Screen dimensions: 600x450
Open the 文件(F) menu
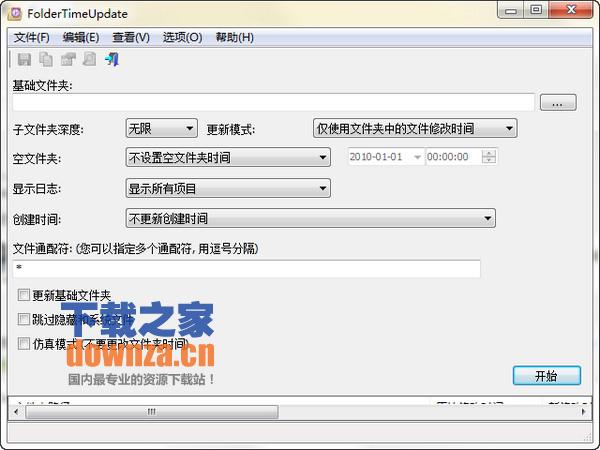32,38
